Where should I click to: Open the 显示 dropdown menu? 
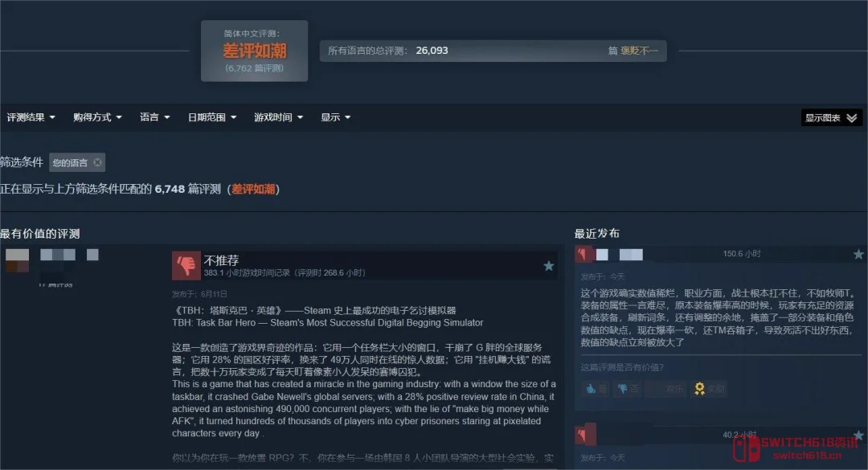[x=335, y=117]
